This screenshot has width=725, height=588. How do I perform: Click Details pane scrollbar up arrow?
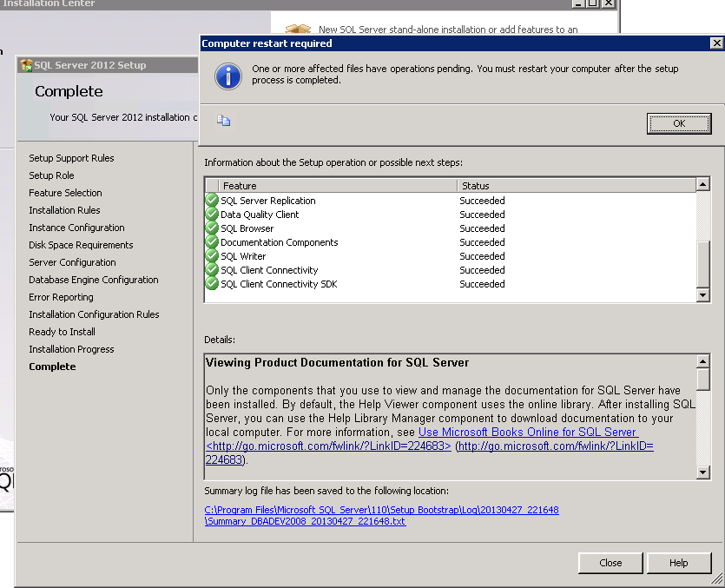click(702, 361)
